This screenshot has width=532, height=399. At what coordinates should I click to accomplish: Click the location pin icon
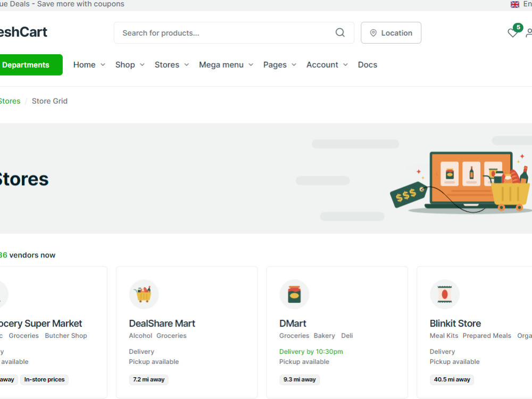[x=373, y=32]
